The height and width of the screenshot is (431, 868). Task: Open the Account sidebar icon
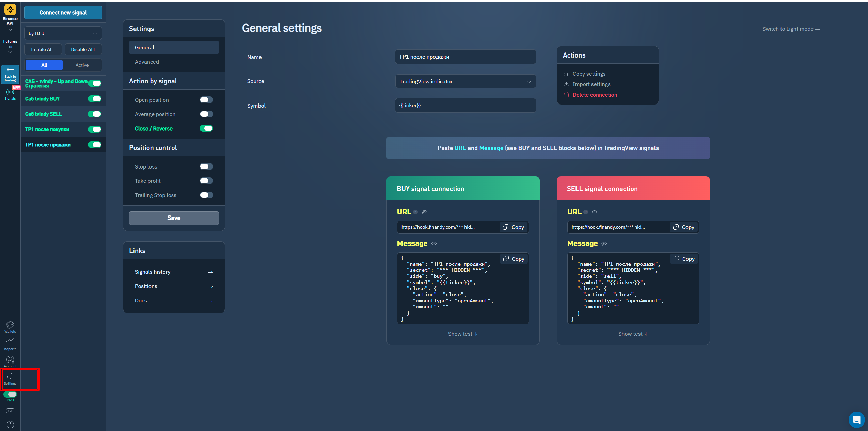click(10, 360)
